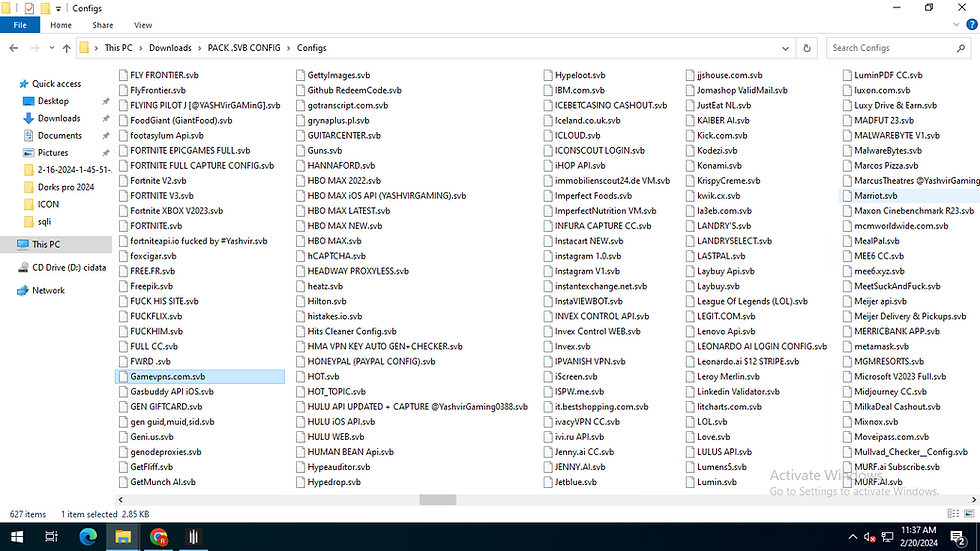
Task: Expand the breadcrumb arrow after Downloads
Action: [200, 48]
